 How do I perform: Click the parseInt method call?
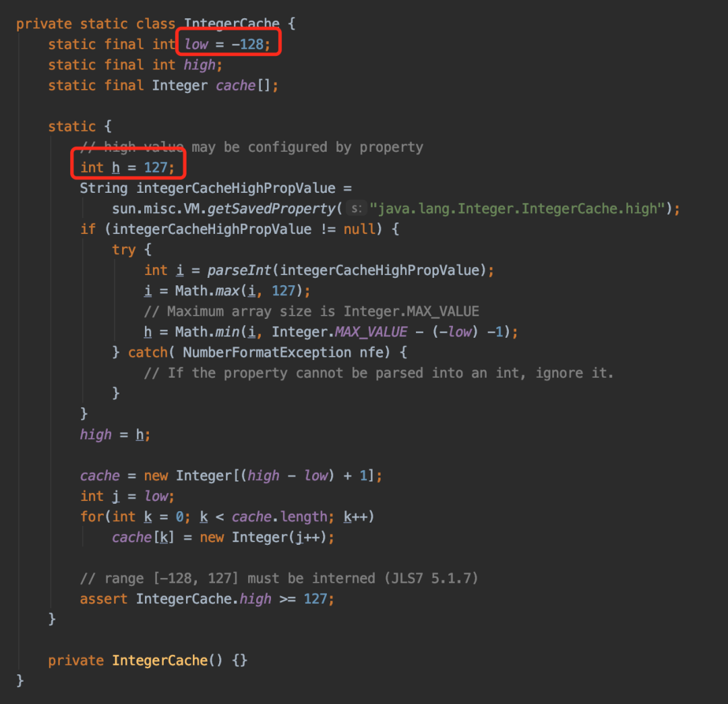click(239, 270)
